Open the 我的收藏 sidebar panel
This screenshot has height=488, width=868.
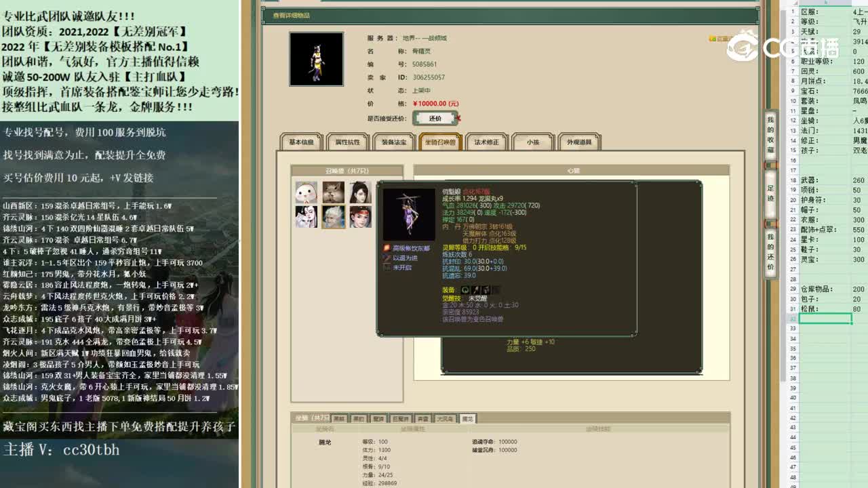point(772,136)
